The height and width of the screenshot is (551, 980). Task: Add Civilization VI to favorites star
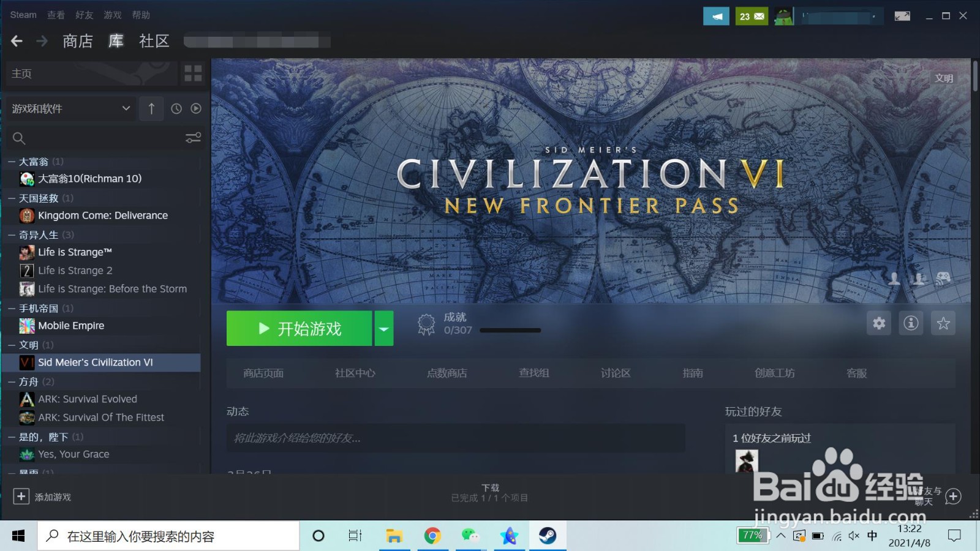tap(943, 323)
